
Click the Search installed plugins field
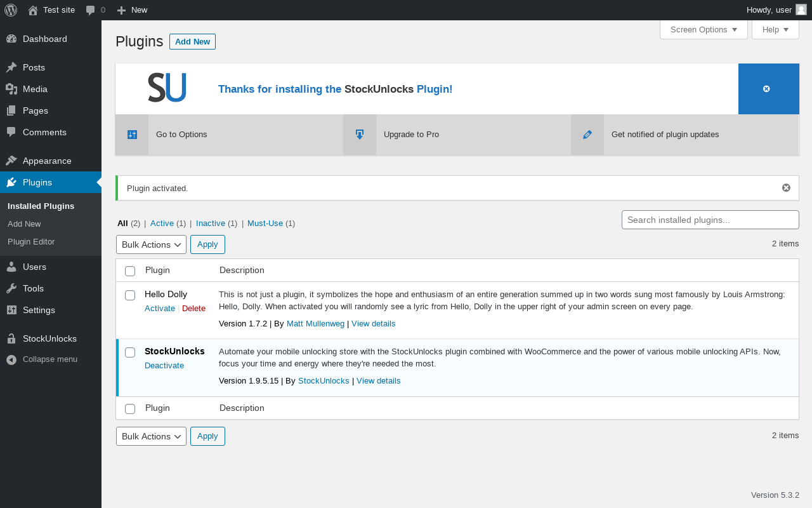[710, 220]
